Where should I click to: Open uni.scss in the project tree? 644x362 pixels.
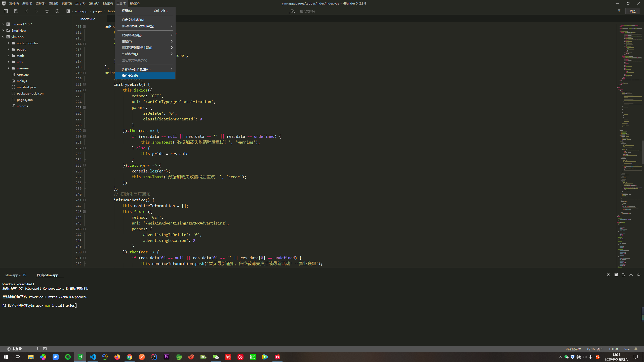(22, 106)
